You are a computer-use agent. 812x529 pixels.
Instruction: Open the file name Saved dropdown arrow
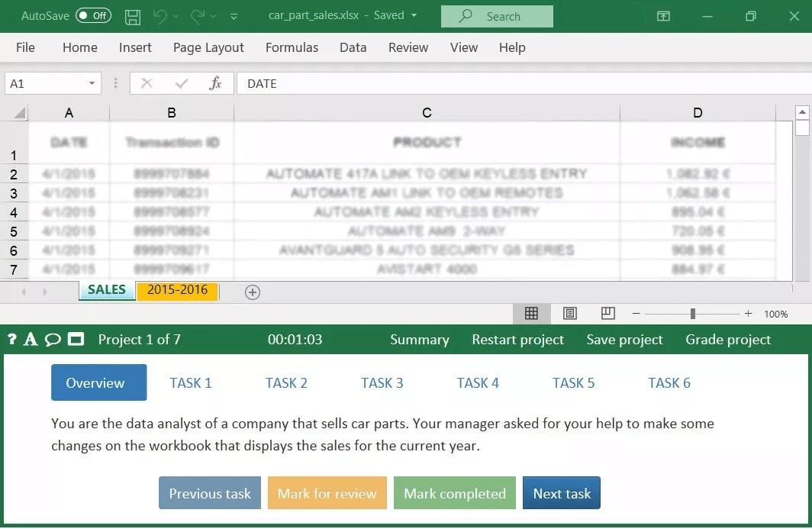pyautogui.click(x=414, y=15)
